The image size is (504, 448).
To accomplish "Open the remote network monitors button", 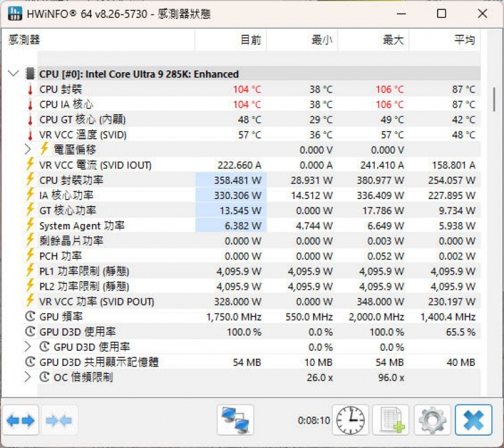I will (x=236, y=420).
